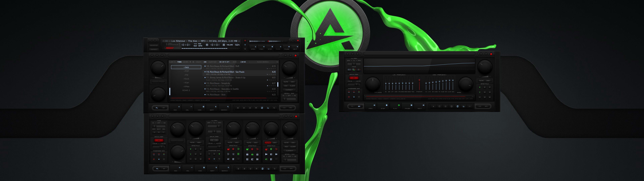Click CLEAR in the playlist window side panel
Screen dimensions: 644x181
click(292, 86)
